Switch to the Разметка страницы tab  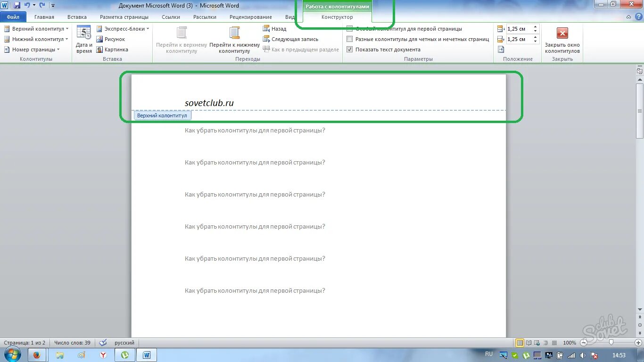pyautogui.click(x=124, y=17)
